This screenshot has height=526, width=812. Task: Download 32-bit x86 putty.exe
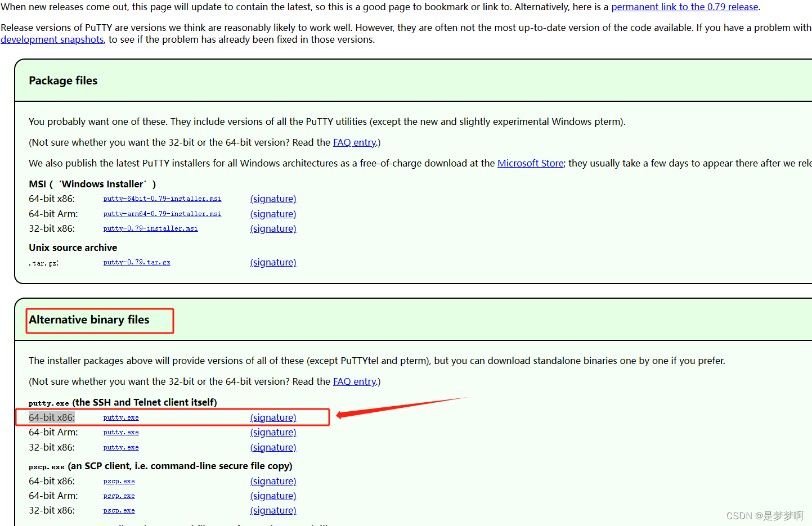point(121,447)
